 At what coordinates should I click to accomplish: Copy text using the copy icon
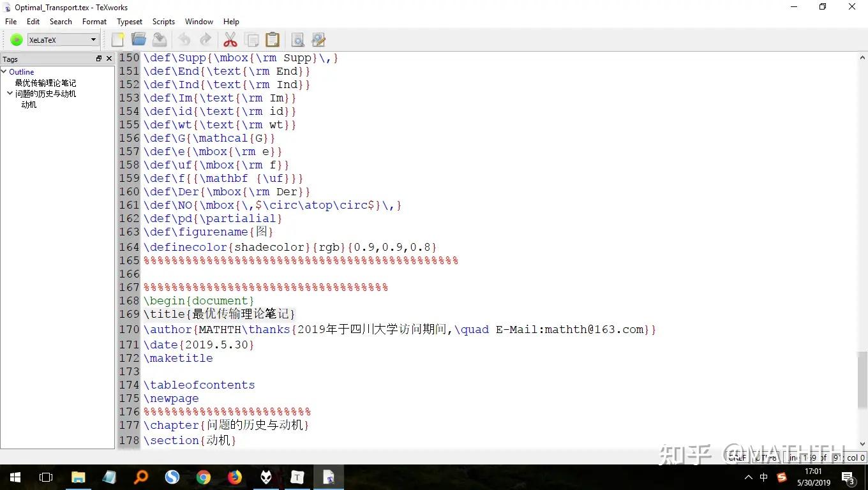tap(251, 40)
